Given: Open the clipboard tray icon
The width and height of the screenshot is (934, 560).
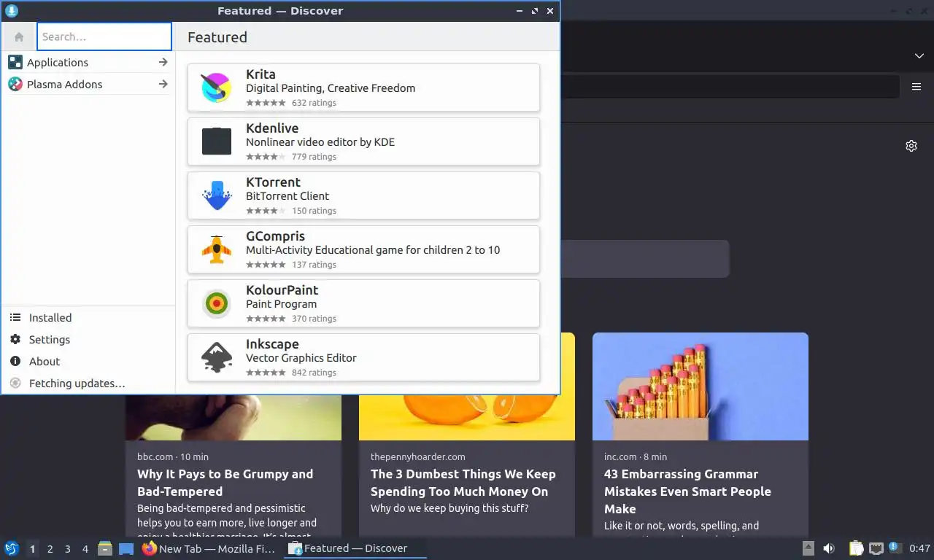Looking at the screenshot, I should (x=857, y=549).
